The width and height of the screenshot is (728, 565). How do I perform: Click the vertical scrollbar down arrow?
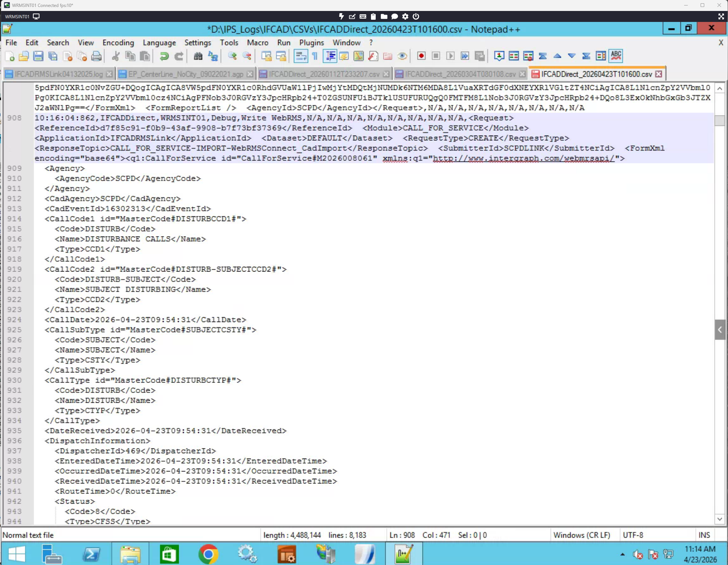coord(719,519)
